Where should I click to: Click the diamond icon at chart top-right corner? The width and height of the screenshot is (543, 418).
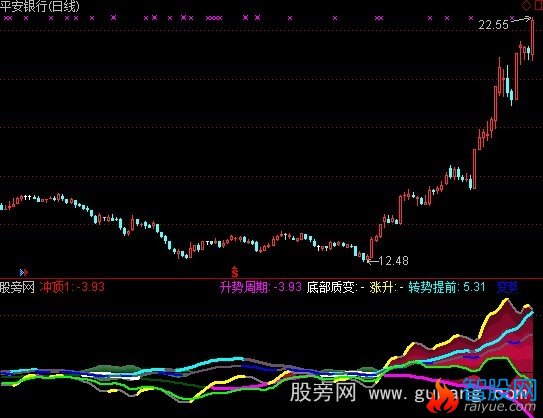coord(526,5)
